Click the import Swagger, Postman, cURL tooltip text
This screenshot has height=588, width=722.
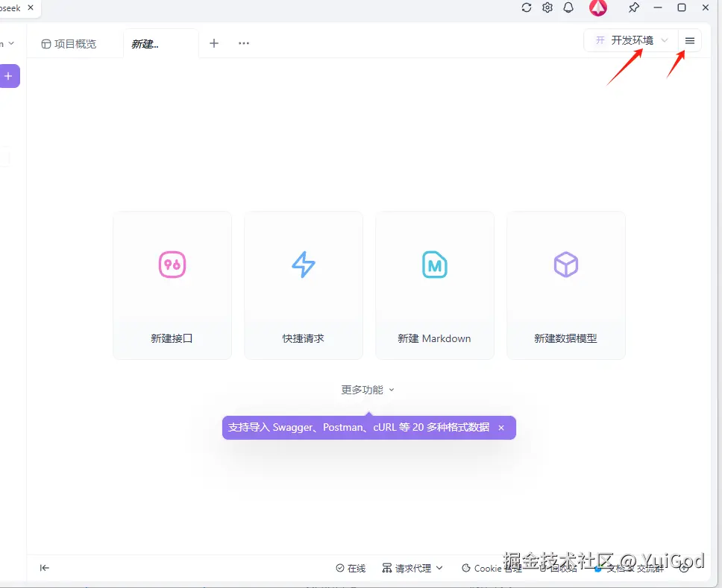click(358, 428)
